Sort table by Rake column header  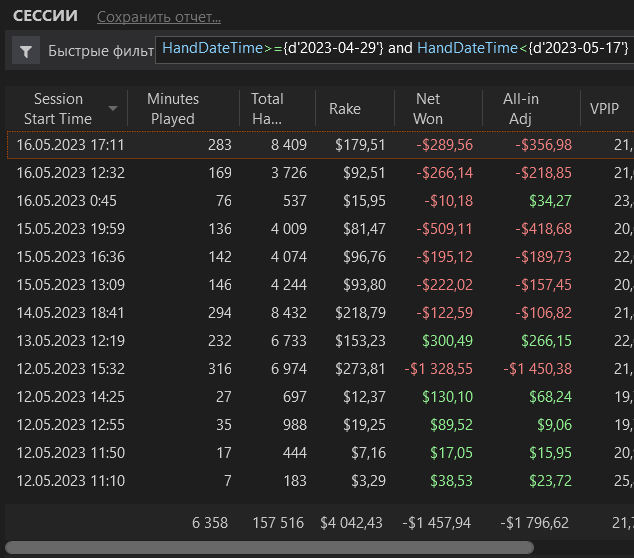pos(344,108)
